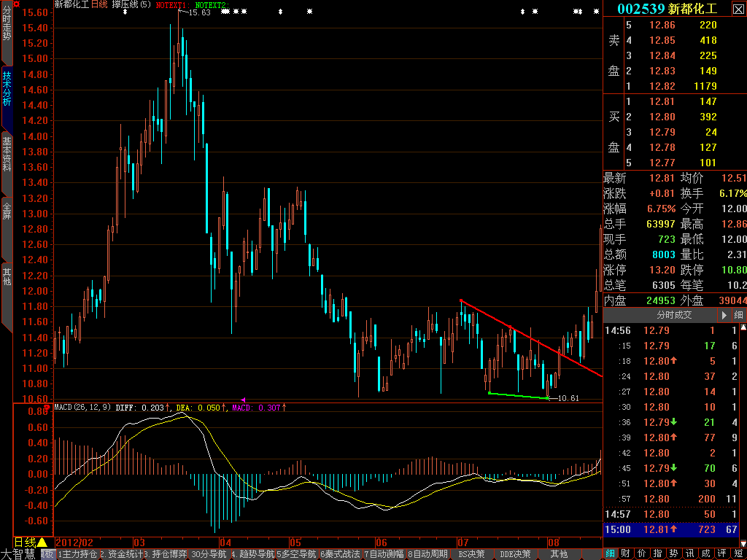
Task: Click buy level 5 price 12.77
Action: 662,163
